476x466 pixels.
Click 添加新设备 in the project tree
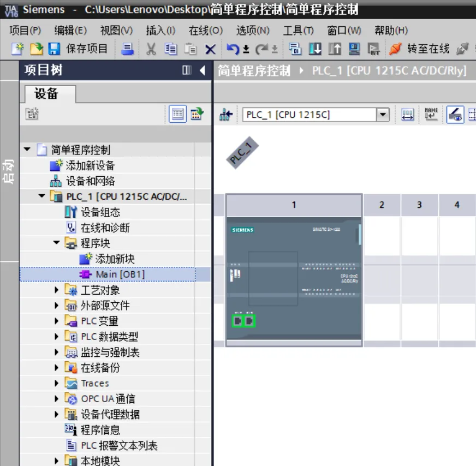[x=90, y=165]
